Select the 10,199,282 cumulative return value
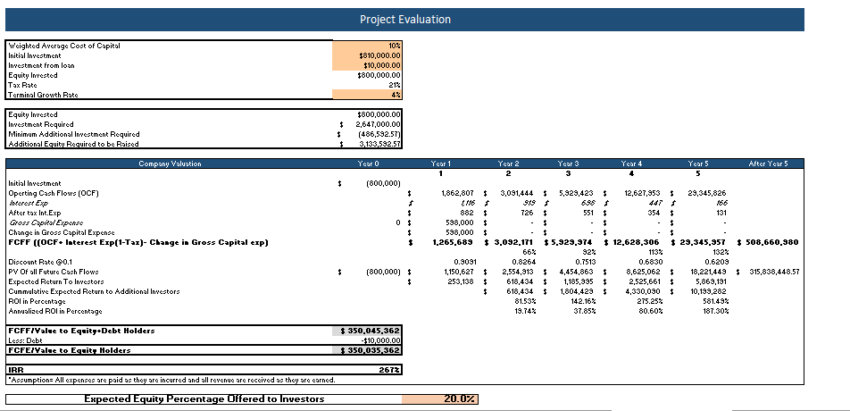 [x=709, y=291]
